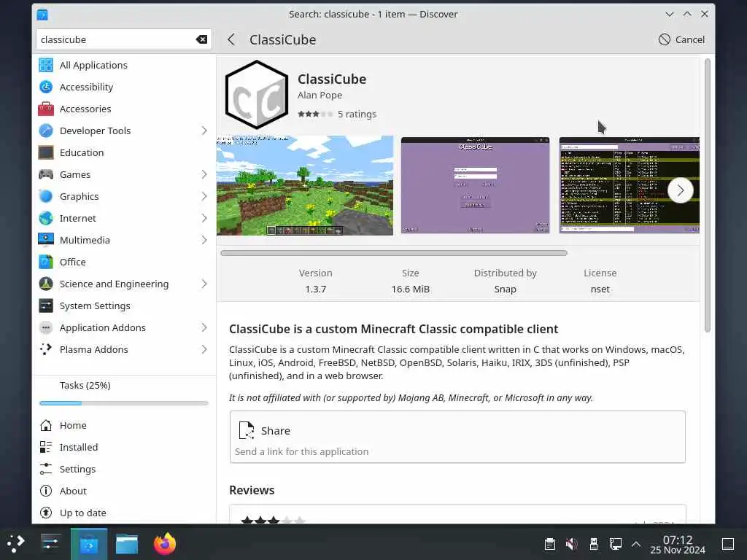Expand Internet subcategories
The height and width of the screenshot is (560, 747).
(204, 219)
